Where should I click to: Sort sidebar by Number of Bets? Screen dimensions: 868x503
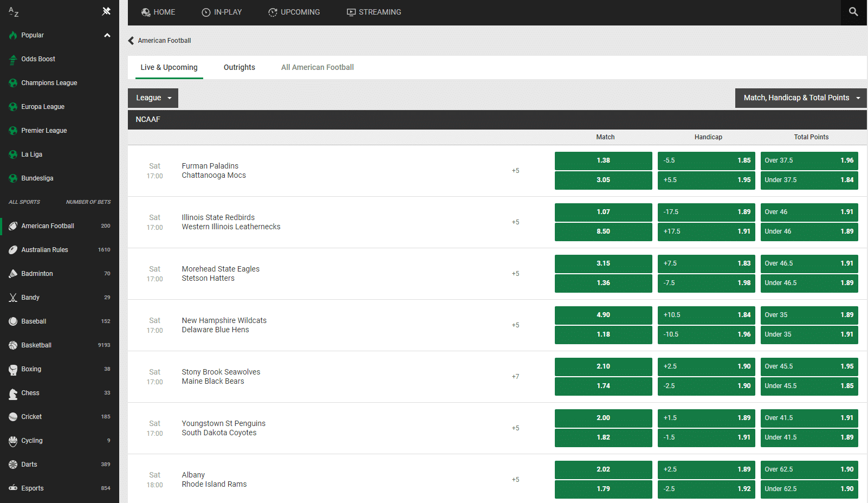88,202
